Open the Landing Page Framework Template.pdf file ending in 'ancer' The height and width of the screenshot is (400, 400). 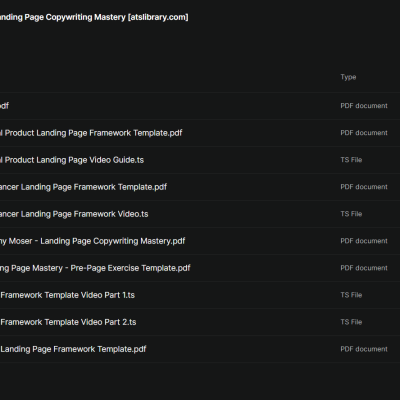(x=83, y=187)
